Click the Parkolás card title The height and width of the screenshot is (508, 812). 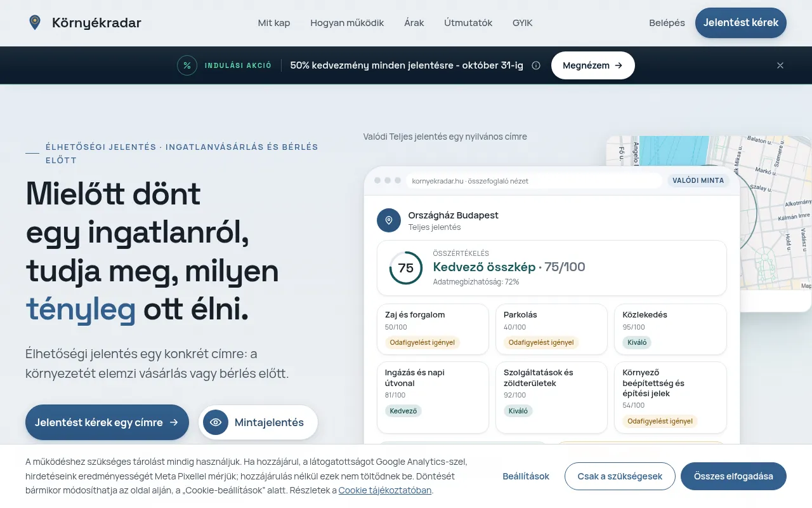coord(521,314)
